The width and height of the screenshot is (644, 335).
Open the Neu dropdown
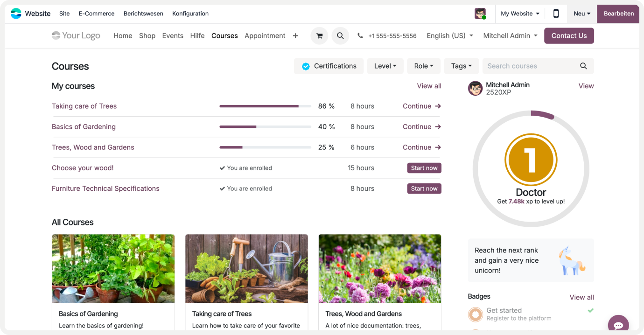(x=582, y=14)
